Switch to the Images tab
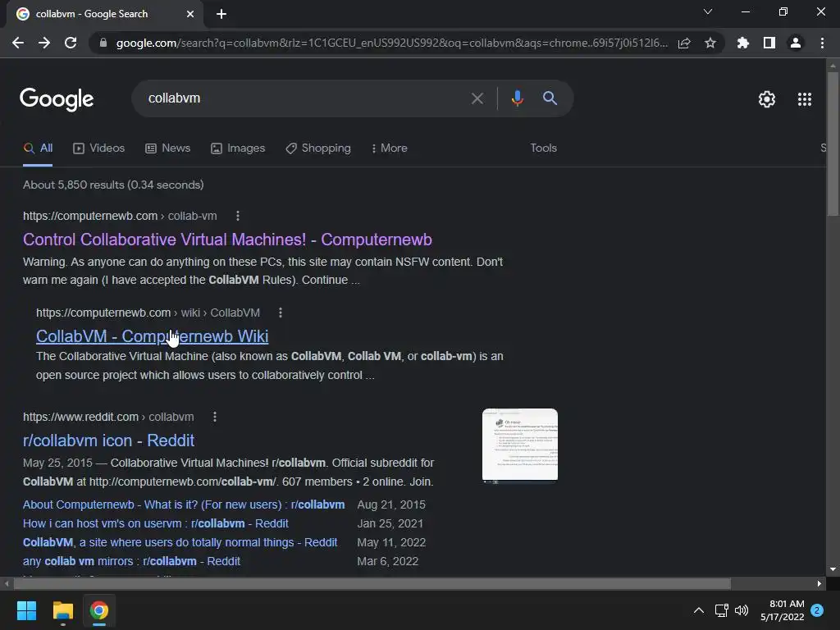 pos(238,148)
